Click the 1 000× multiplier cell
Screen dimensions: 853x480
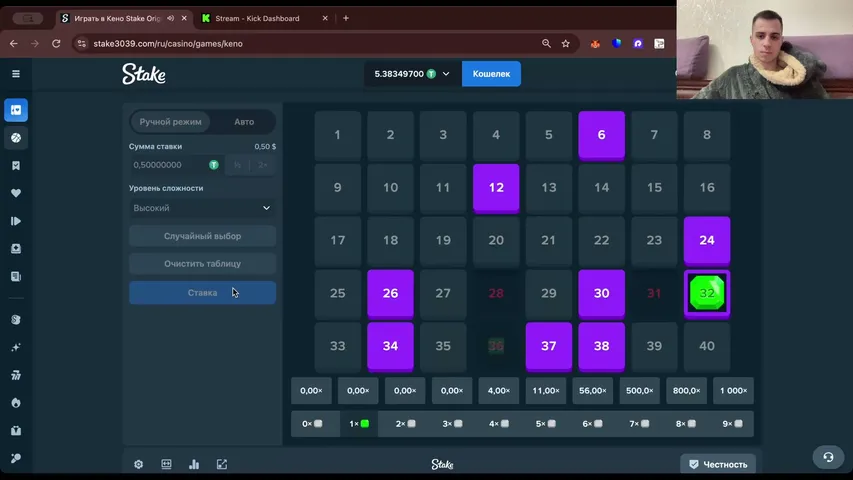click(733, 391)
